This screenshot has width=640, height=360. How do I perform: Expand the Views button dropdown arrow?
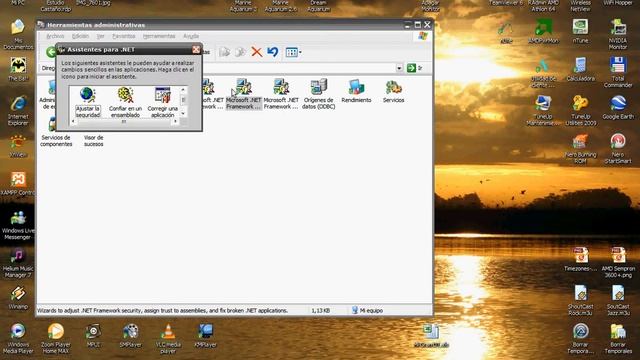click(x=300, y=52)
